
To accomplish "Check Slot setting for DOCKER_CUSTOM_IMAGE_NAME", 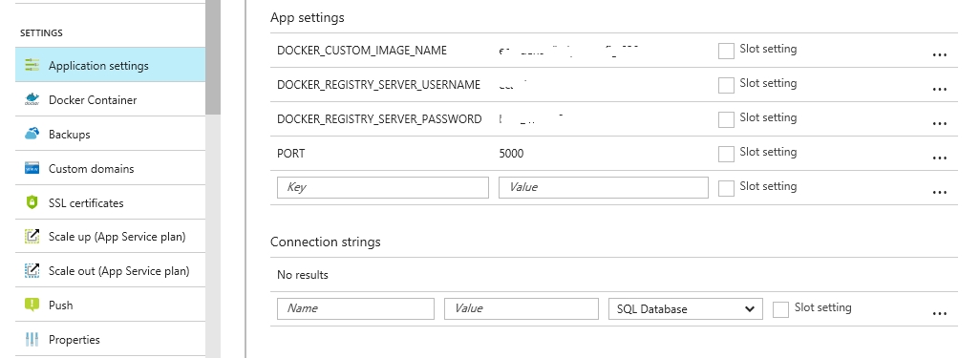I will coord(726,51).
